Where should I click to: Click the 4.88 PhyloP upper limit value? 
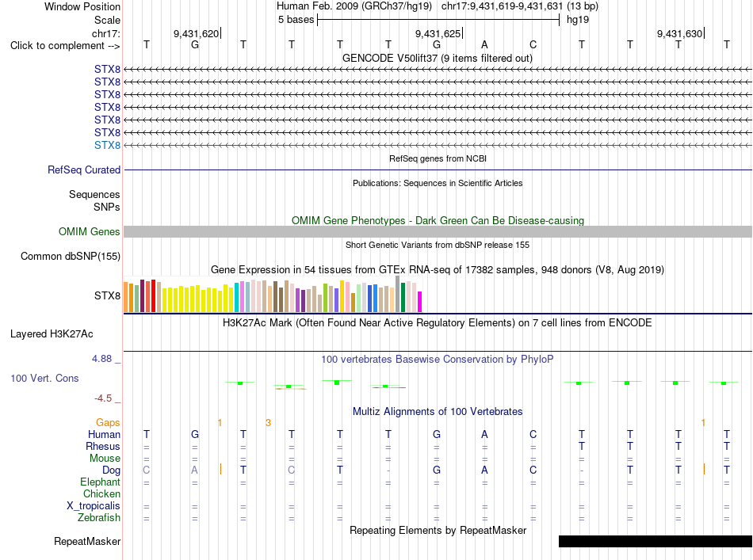pyautogui.click(x=101, y=359)
